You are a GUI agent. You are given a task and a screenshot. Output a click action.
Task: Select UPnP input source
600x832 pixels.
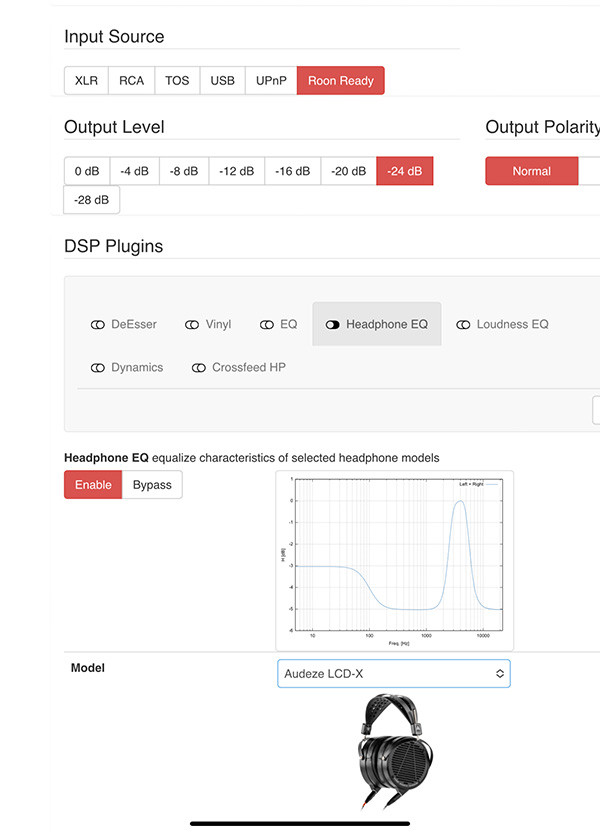point(272,81)
